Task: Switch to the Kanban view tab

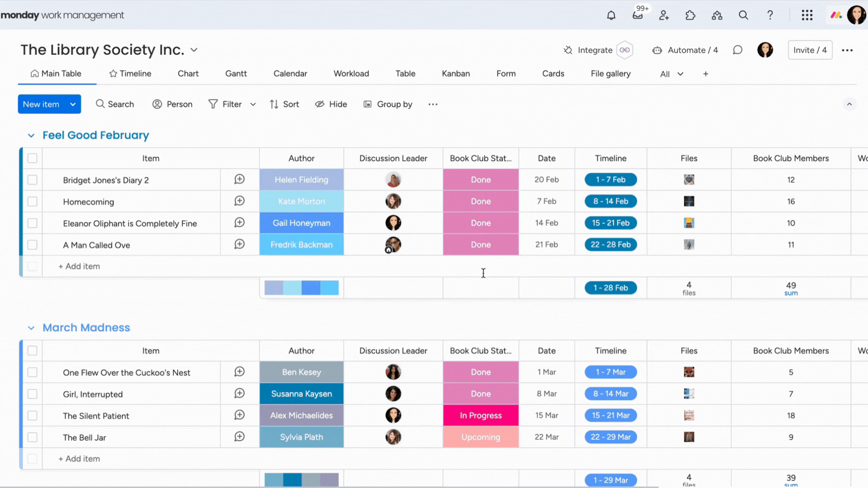Action: (456, 74)
